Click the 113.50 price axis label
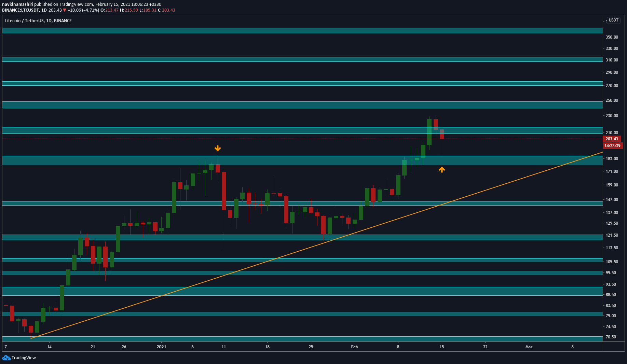 [x=612, y=248]
